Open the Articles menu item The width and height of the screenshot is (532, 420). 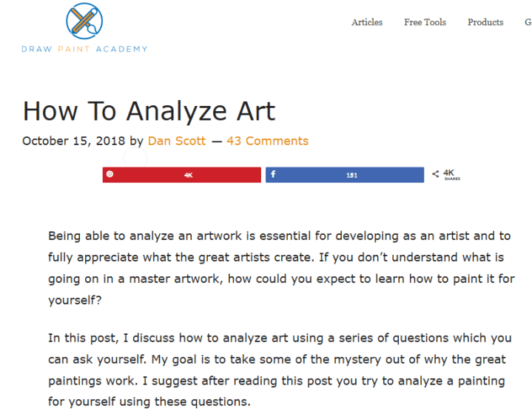[367, 22]
